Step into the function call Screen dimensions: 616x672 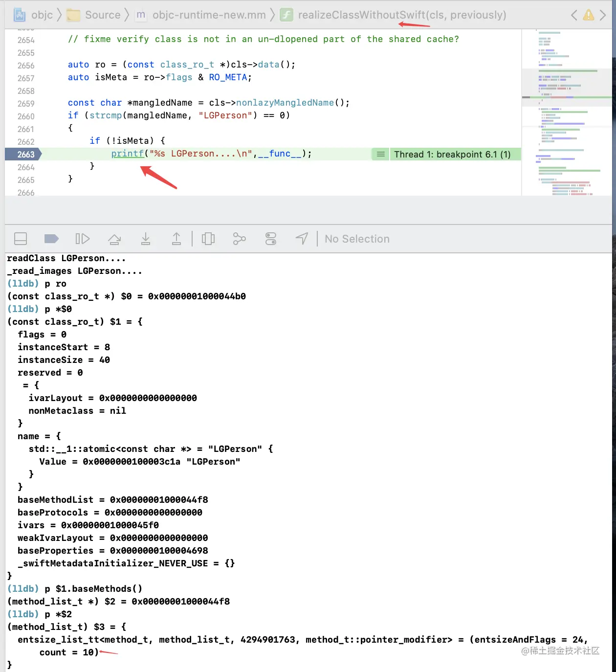(146, 239)
